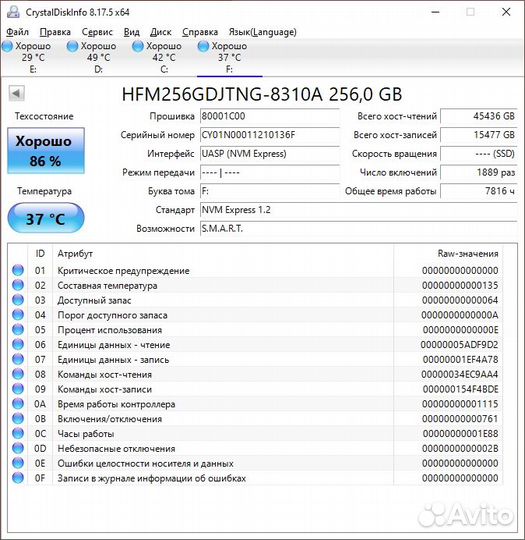Click status icon of Небезопасные отключения row

pyautogui.click(x=18, y=448)
